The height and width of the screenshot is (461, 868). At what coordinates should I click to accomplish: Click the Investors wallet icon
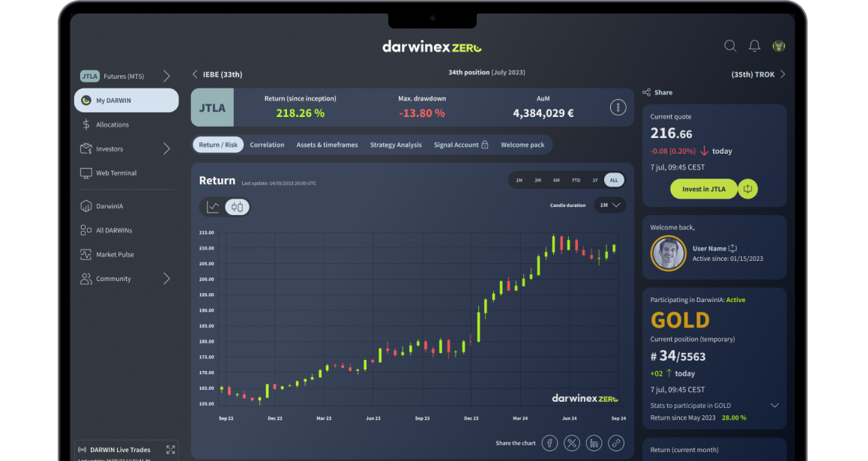coord(85,149)
